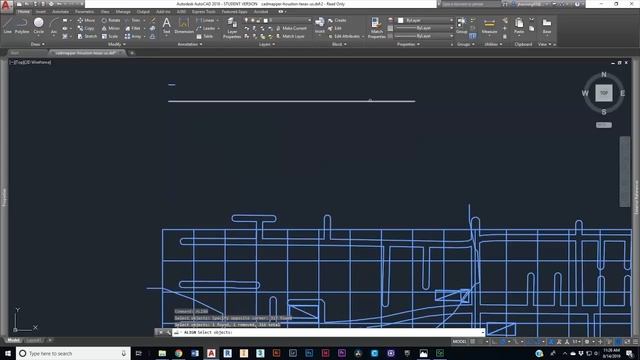The width and height of the screenshot is (640, 360).
Task: Open the Output ribbon tab
Action: coord(143,11)
